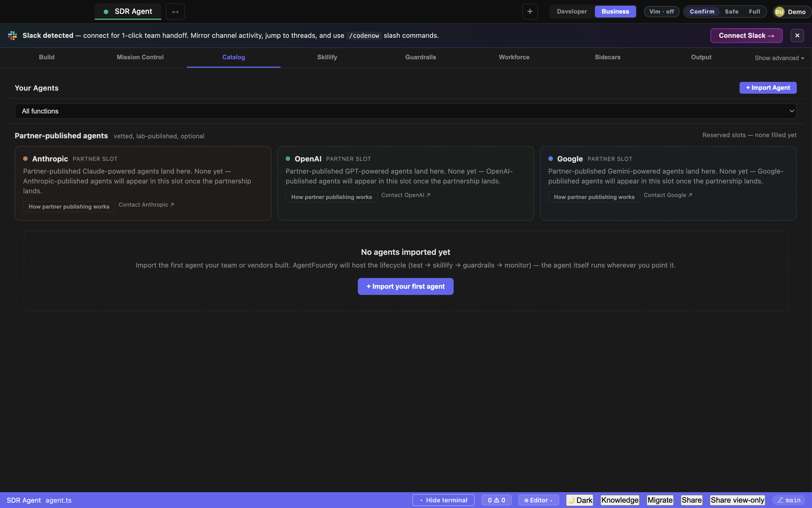Click the agent.ts file name in status bar
Image resolution: width=812 pixels, height=508 pixels.
[x=58, y=500]
